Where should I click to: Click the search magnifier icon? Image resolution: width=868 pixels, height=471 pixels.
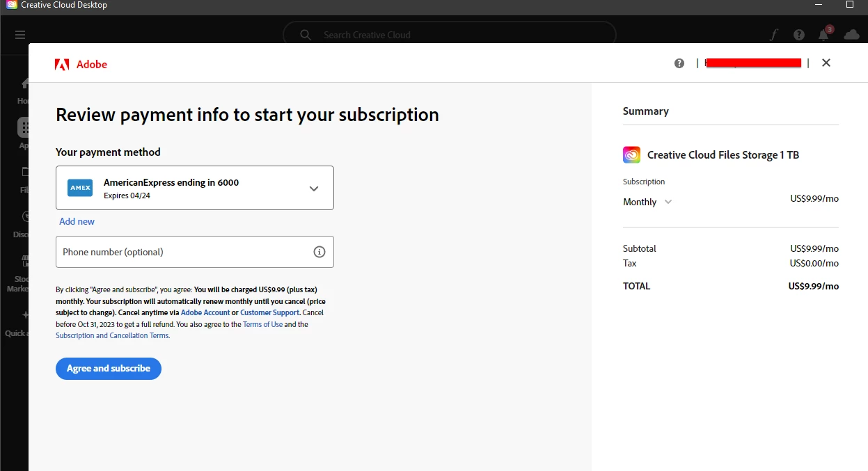[306, 35]
